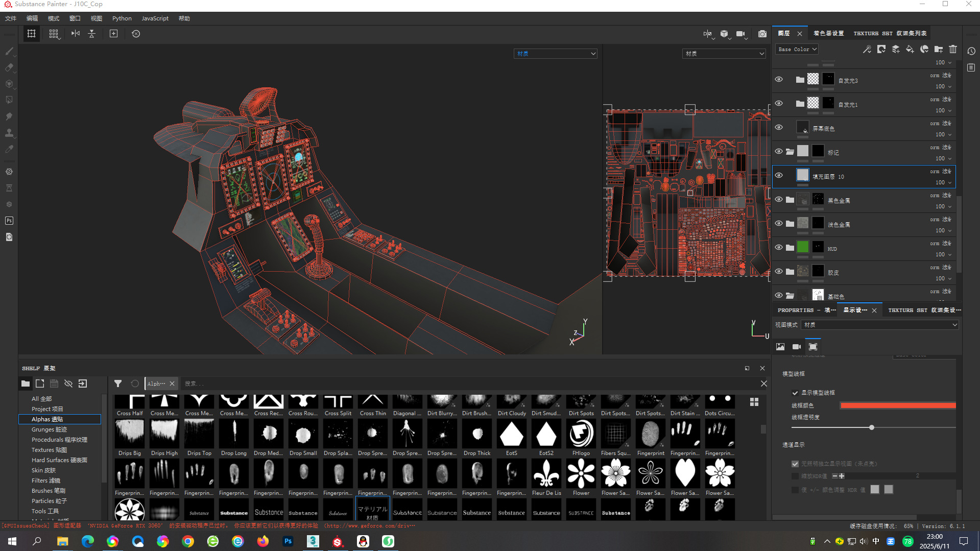Open the 2D viewport 材质 mode dropdown

(x=724, y=54)
